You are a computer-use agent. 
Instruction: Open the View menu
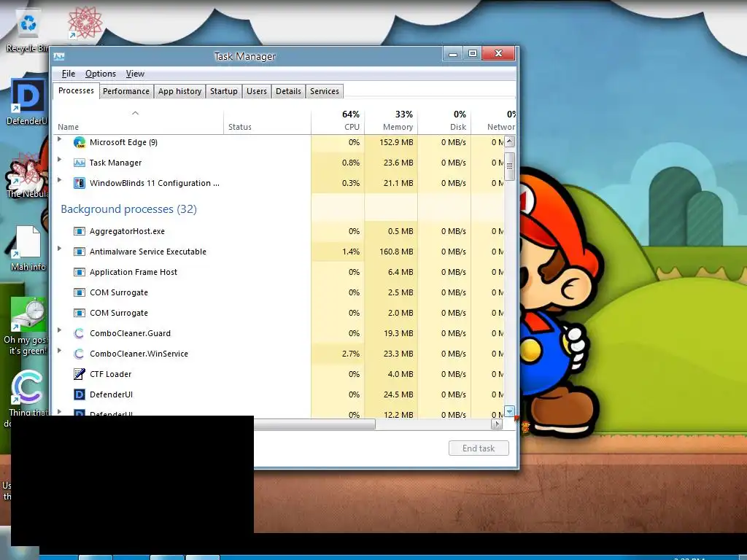(x=135, y=74)
